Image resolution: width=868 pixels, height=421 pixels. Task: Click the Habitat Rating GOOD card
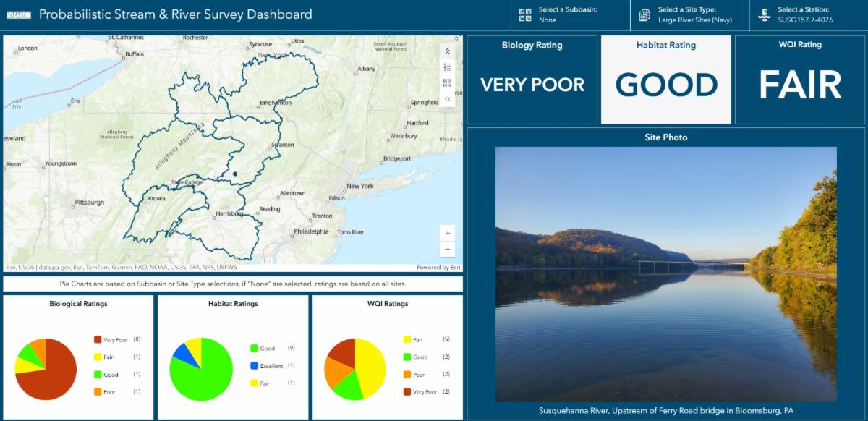click(666, 80)
